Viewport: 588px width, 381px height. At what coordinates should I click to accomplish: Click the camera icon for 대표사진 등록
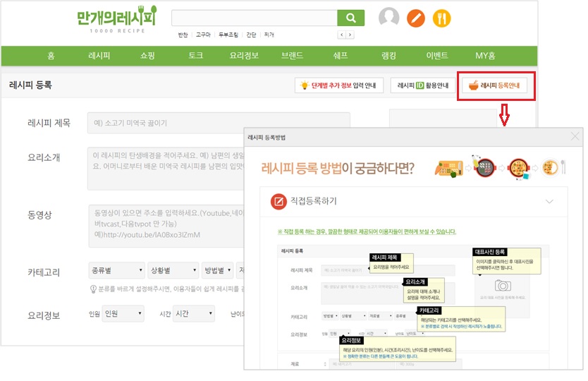(502, 286)
